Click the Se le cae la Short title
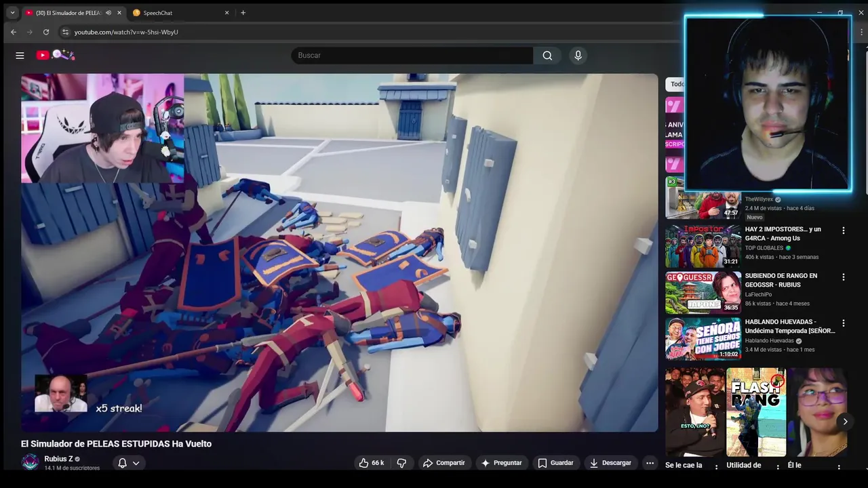The width and height of the screenshot is (868, 488). tap(684, 465)
